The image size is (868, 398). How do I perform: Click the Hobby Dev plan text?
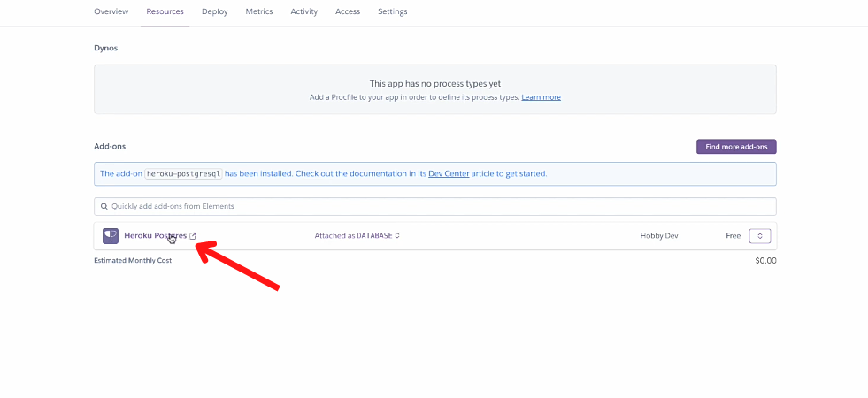click(x=659, y=236)
